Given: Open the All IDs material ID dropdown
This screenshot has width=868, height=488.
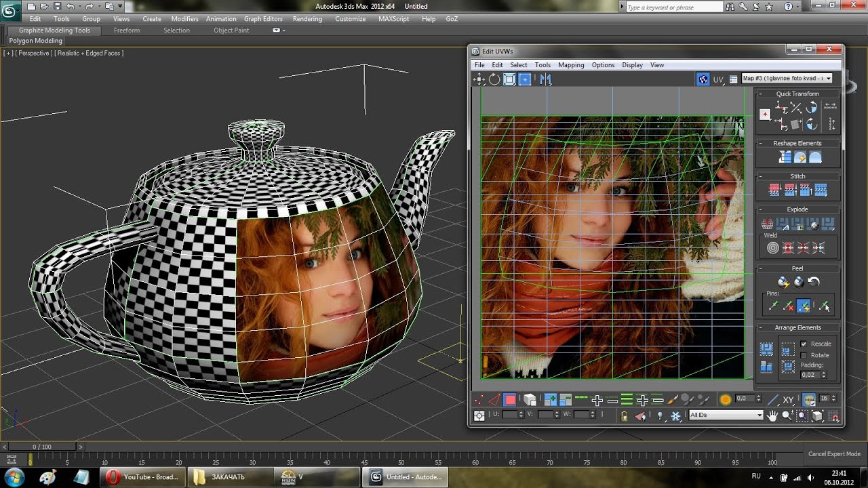Looking at the screenshot, I should click(x=726, y=415).
